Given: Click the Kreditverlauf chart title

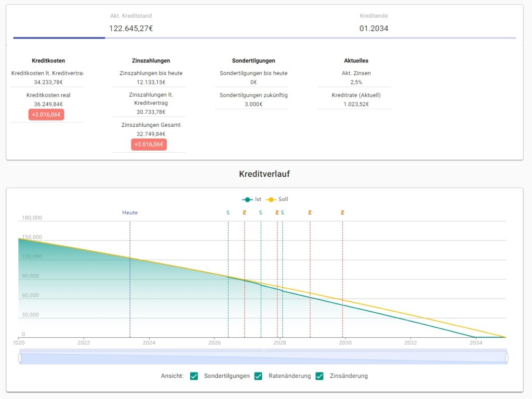Looking at the screenshot, I should [264, 174].
